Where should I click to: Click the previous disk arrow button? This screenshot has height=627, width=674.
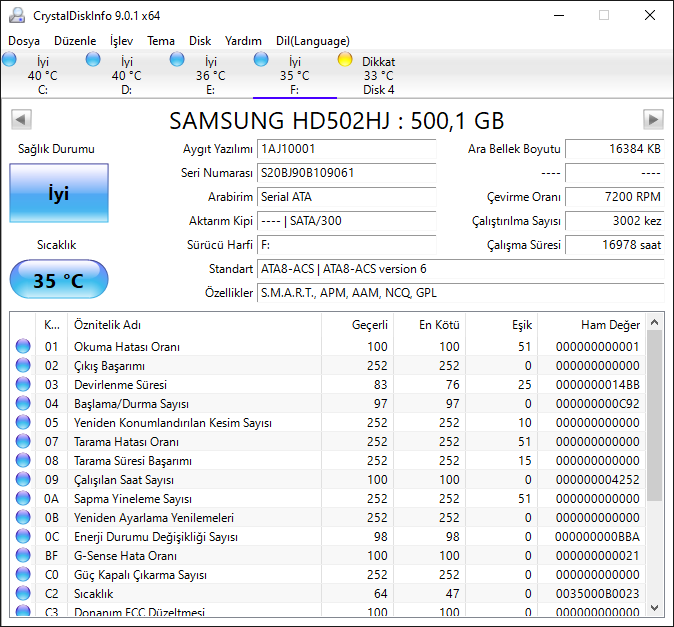[21, 119]
